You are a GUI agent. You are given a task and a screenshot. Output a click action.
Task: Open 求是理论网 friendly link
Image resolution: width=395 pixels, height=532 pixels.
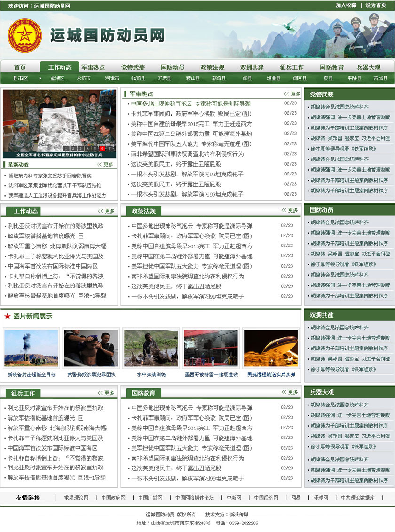pos(76,498)
